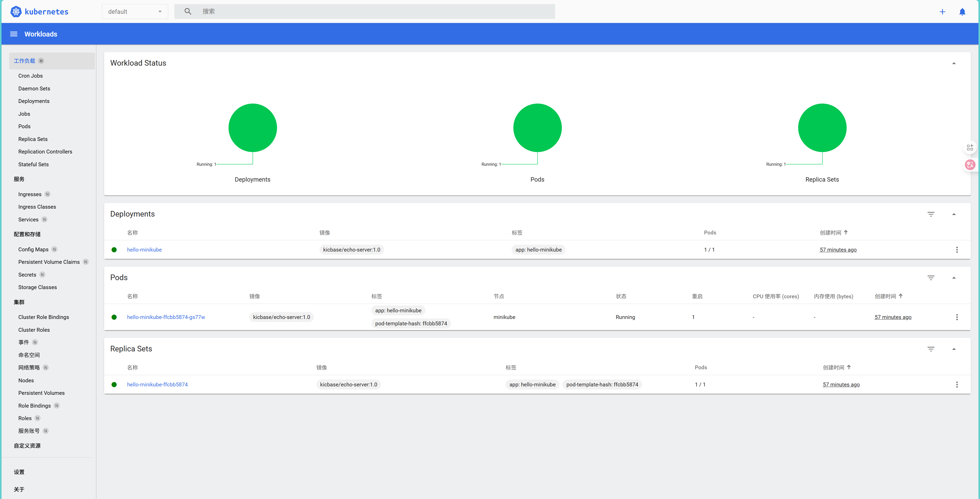The width and height of the screenshot is (980, 499).
Task: Open Ingress Classes in the sidebar
Action: click(37, 207)
